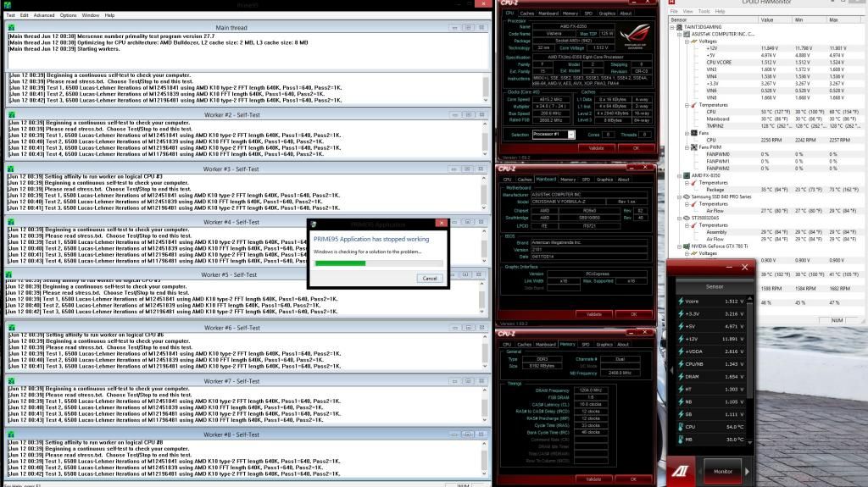
Task: Switch to About tab in top CPU-Z window
Action: (x=626, y=14)
